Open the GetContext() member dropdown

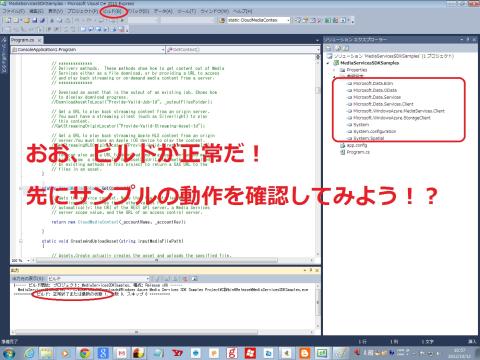[243, 49]
